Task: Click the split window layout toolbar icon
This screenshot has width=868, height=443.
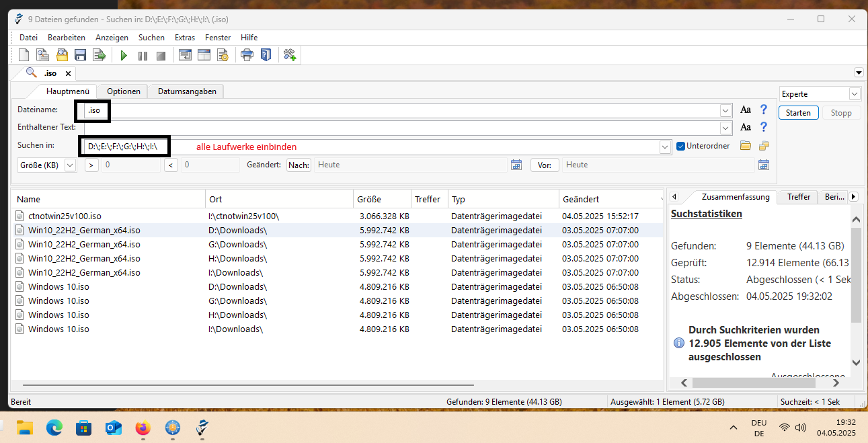Action: pos(204,55)
